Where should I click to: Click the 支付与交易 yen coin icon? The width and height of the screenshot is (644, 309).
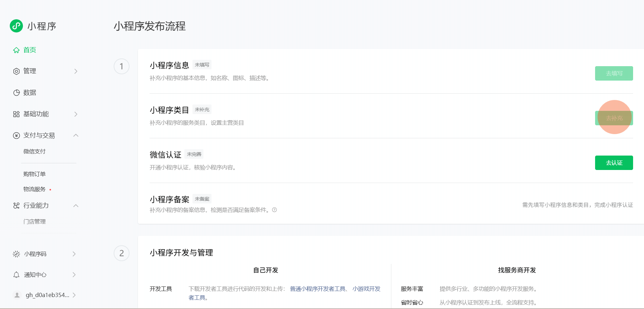click(x=16, y=136)
